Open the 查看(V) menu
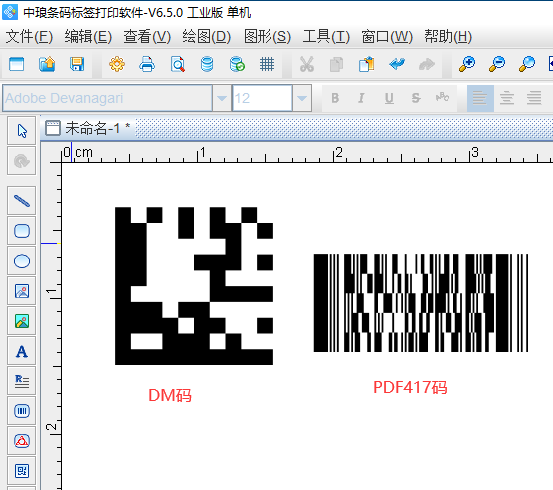The width and height of the screenshot is (553, 490). [147, 37]
